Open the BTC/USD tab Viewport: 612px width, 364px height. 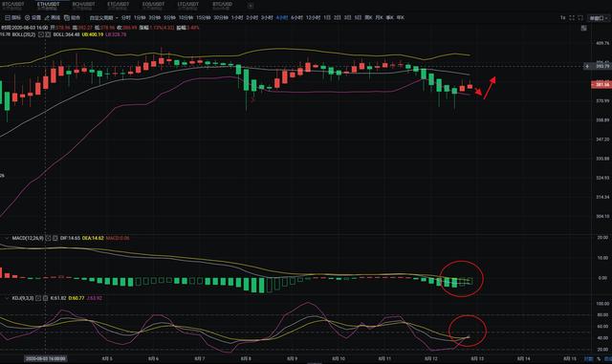(x=223, y=5)
